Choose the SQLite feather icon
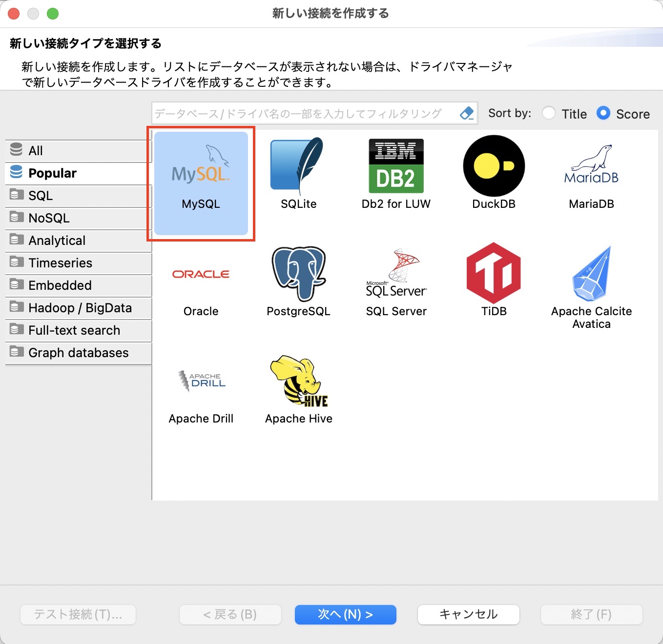Viewport: 663px width, 644px height. (297, 166)
